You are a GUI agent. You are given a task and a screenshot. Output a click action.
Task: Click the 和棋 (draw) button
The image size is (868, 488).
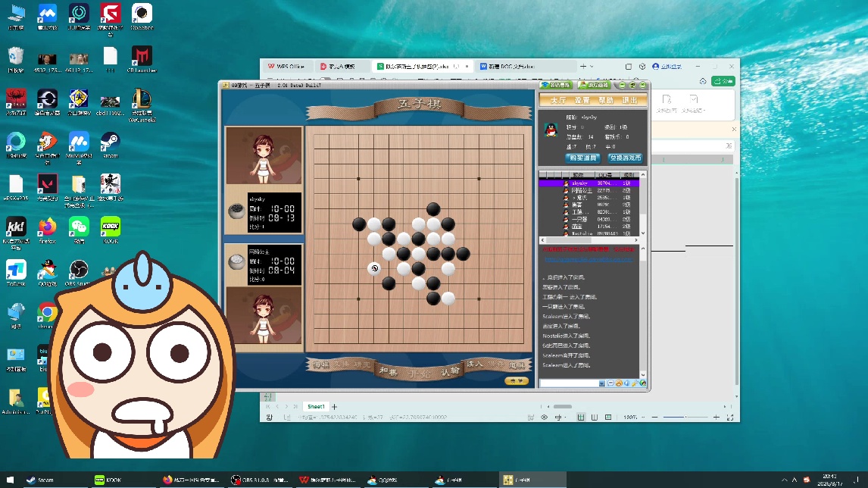tap(389, 371)
